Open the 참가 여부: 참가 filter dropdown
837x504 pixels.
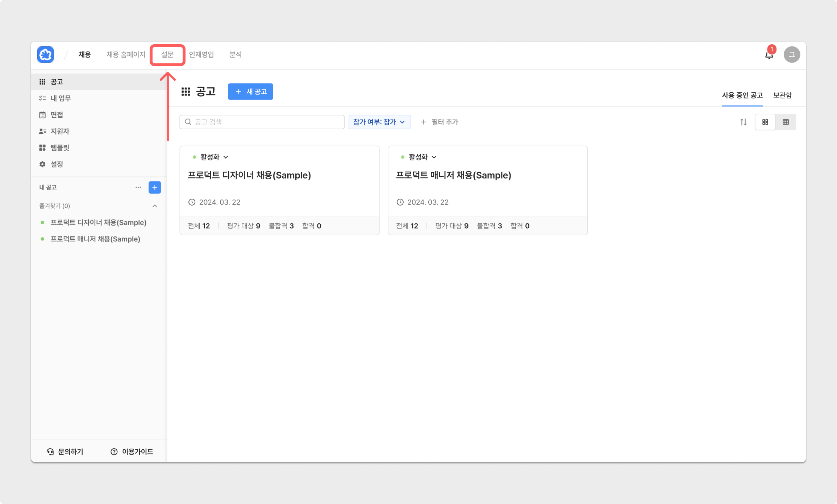[379, 122]
